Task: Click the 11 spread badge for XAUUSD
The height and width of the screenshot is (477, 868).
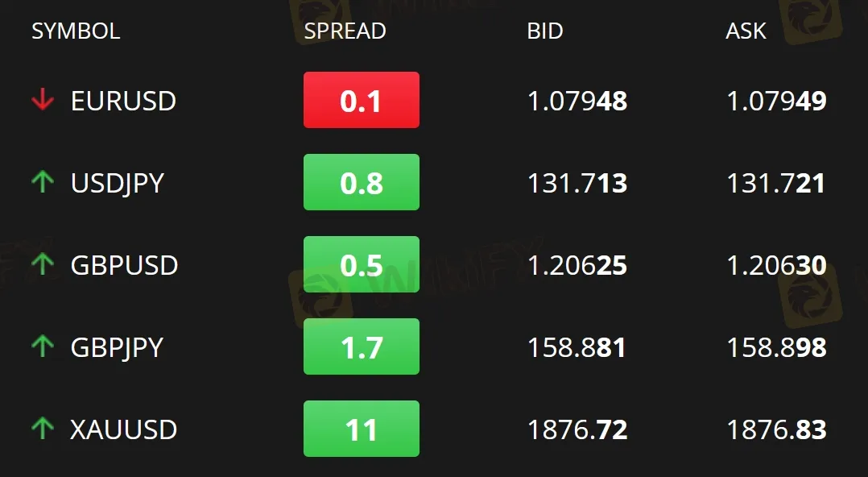Action: click(361, 429)
